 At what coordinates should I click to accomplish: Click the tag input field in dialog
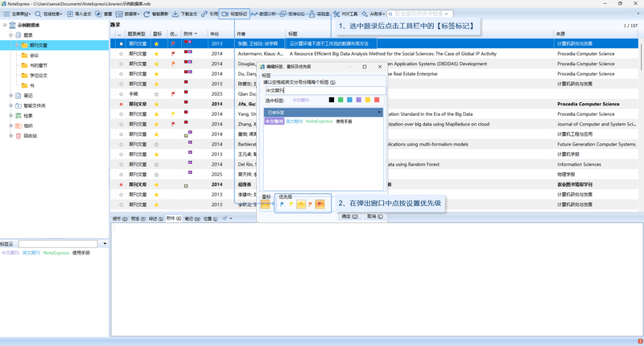pyautogui.click(x=324, y=90)
